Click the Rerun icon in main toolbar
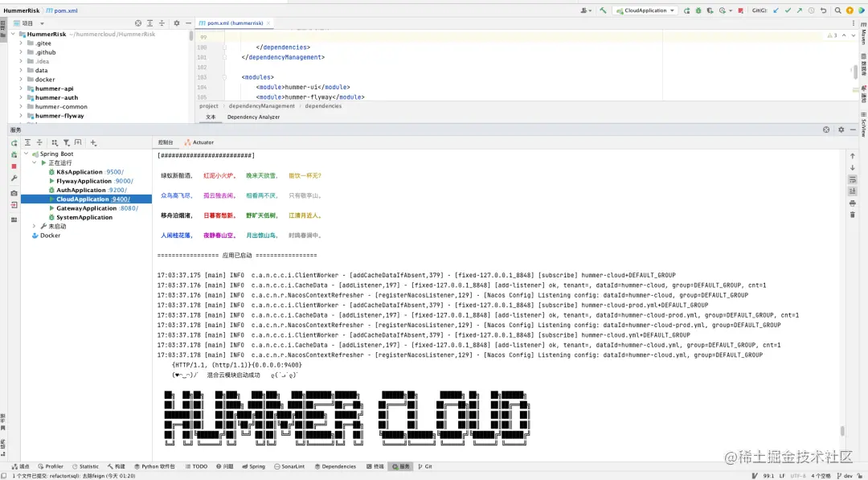Screen dimensions: 868x480 pos(687,10)
